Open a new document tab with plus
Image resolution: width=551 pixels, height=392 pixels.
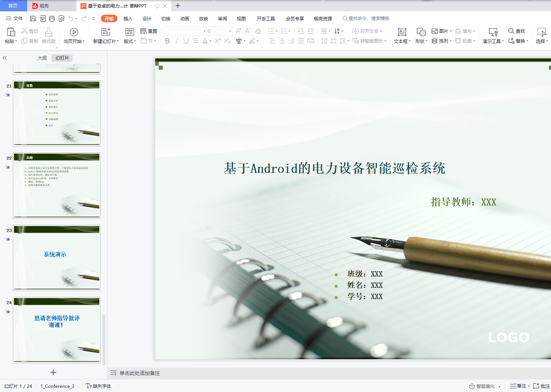tap(178, 6)
